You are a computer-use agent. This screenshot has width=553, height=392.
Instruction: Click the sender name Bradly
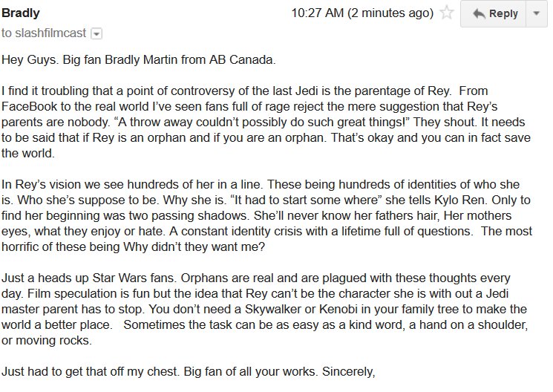(22, 13)
